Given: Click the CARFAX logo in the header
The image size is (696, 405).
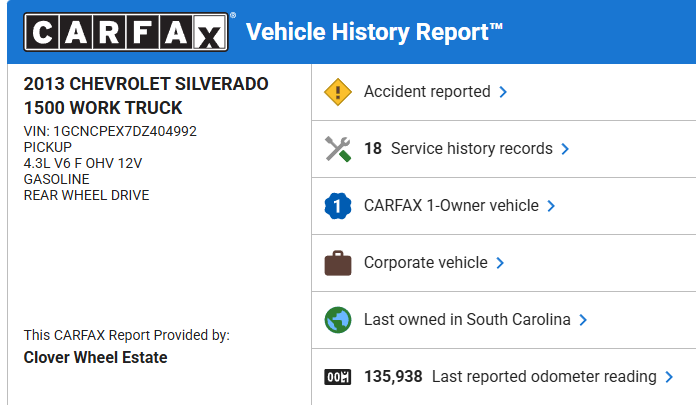Looking at the screenshot, I should (x=125, y=32).
